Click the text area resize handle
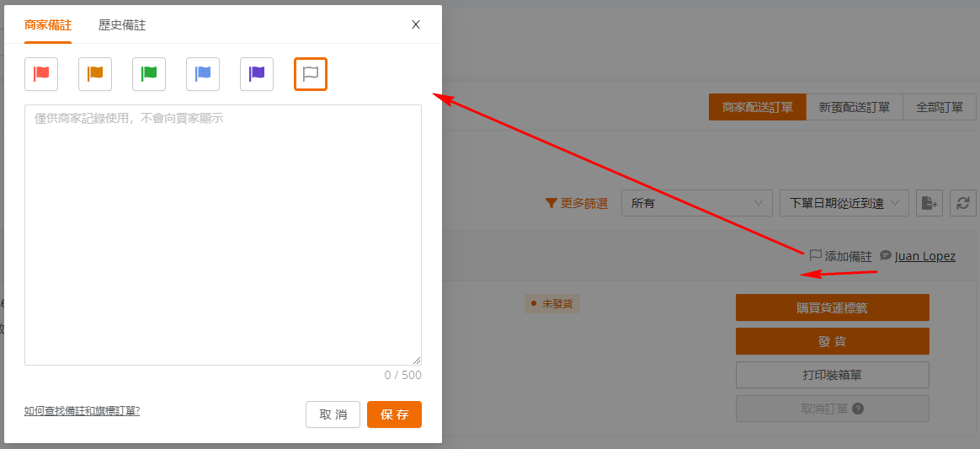This screenshot has width=980, height=449. click(x=417, y=361)
